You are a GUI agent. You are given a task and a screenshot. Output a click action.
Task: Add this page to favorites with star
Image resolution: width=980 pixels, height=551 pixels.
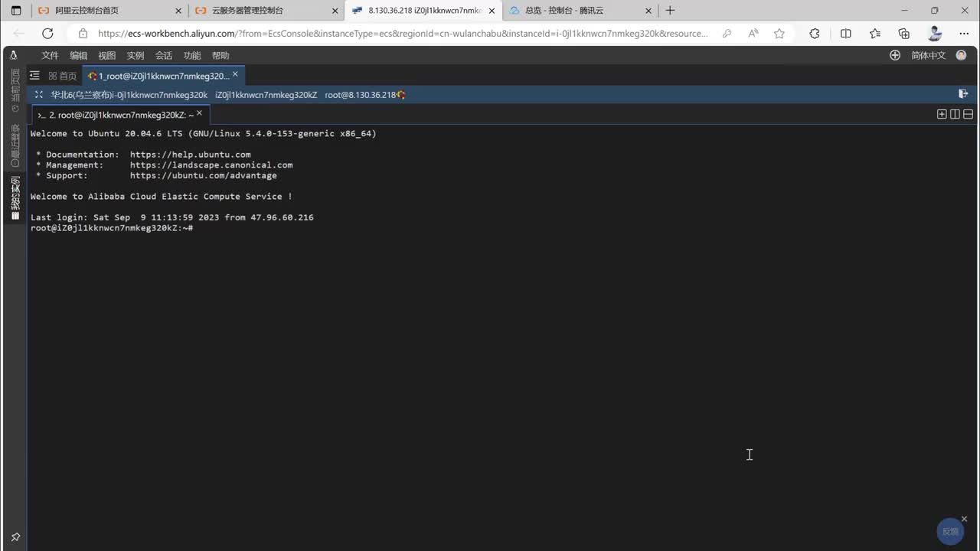click(x=779, y=34)
